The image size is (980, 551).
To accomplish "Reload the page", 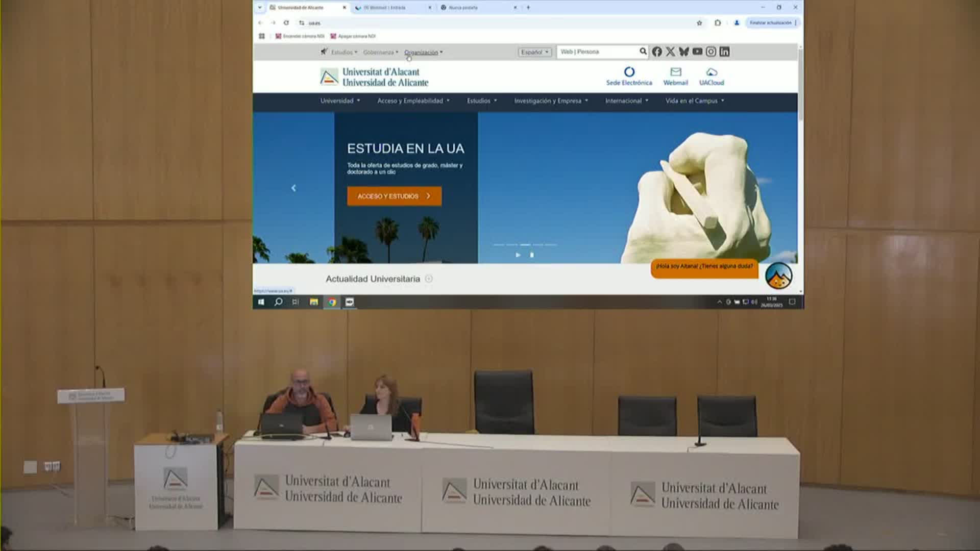I will tap(286, 23).
